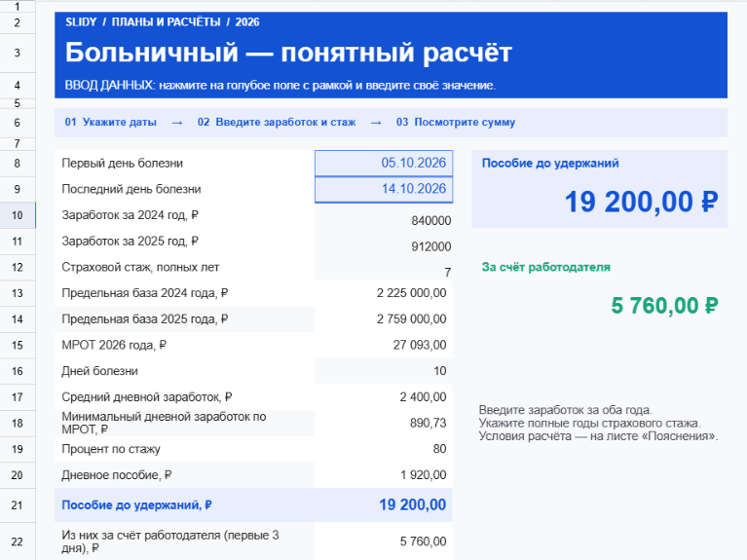Click the 2024 earnings value 840000
Viewport: 747px width, 560px height.
pos(430,221)
